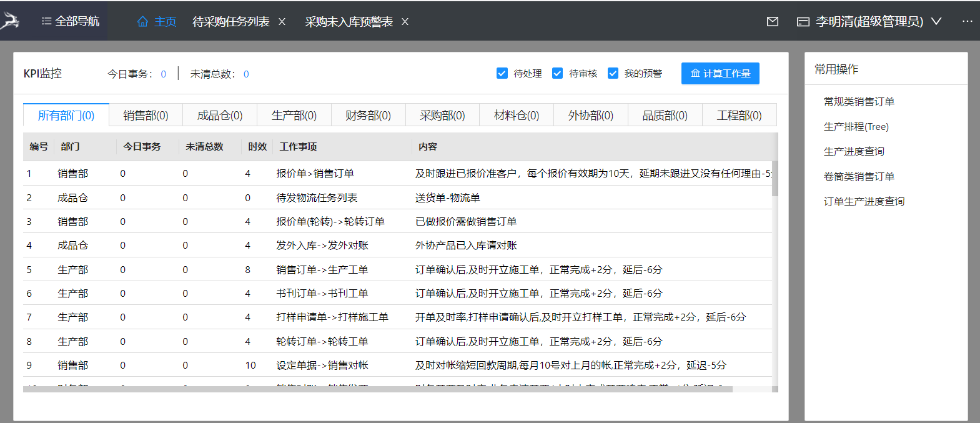980x423 pixels.
Task: Uncheck the 待处理 checkbox
Action: click(x=502, y=73)
